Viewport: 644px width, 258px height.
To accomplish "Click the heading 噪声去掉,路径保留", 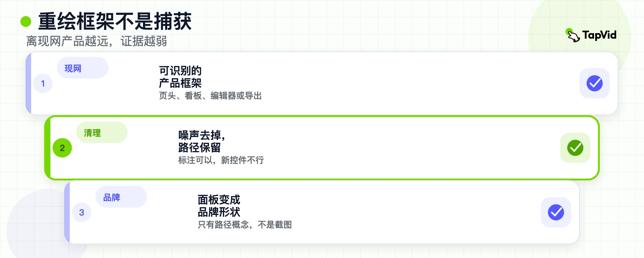I will click(x=202, y=141).
